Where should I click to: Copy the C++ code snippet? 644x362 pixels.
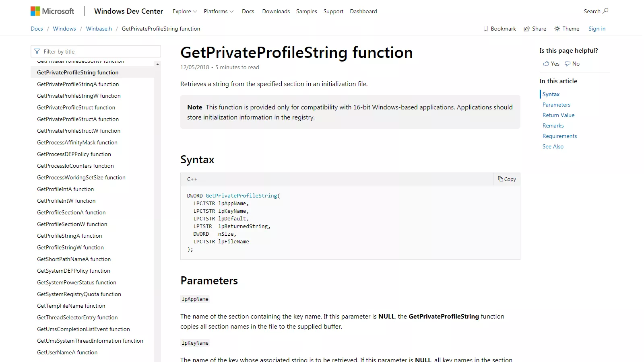click(x=507, y=179)
